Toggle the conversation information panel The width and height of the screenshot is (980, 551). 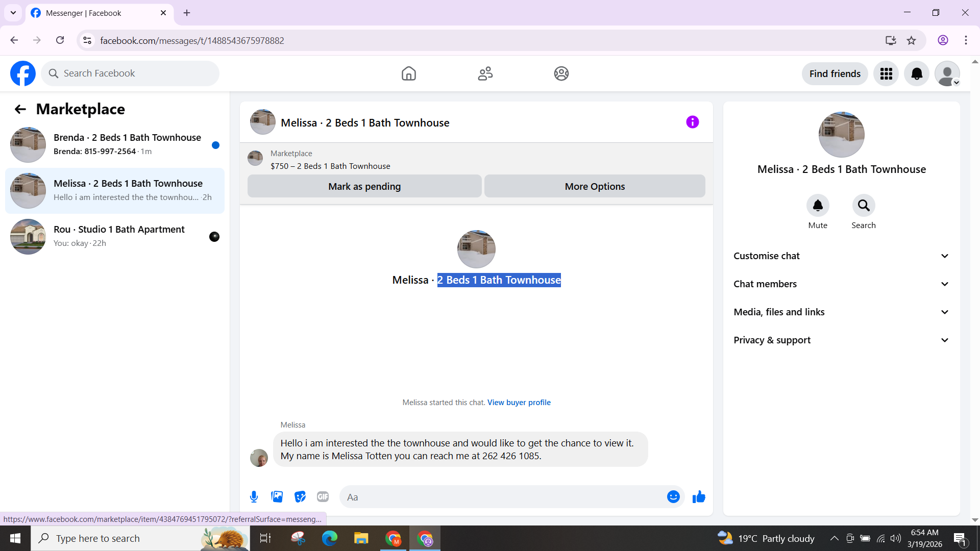(692, 122)
